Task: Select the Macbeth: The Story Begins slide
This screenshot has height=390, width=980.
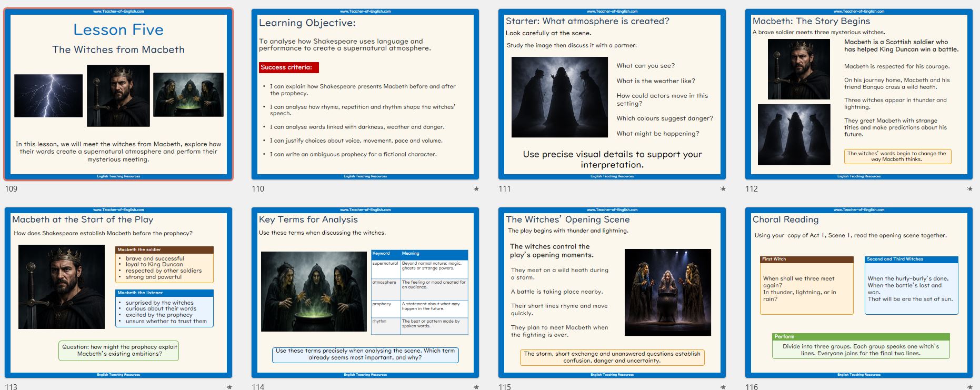Action: 859,94
